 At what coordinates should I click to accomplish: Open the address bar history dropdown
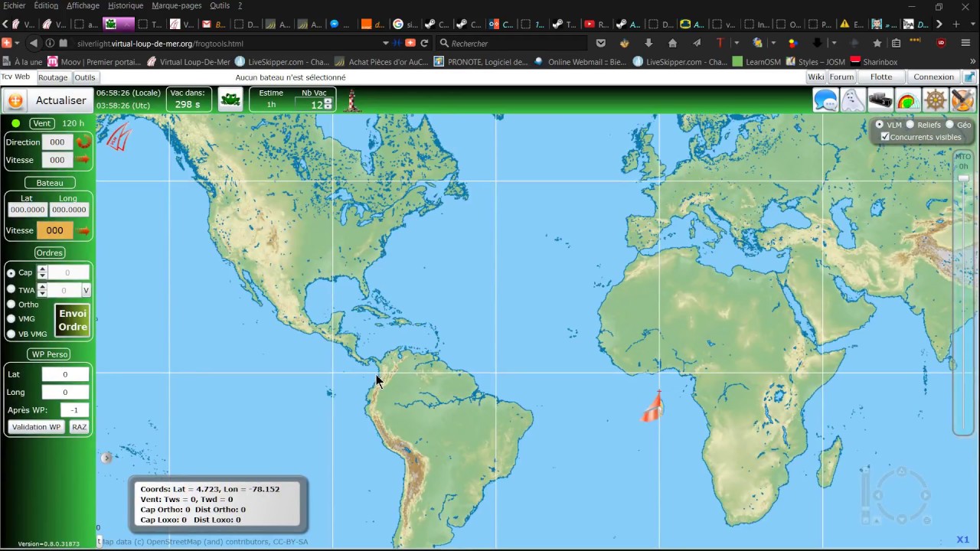point(385,44)
